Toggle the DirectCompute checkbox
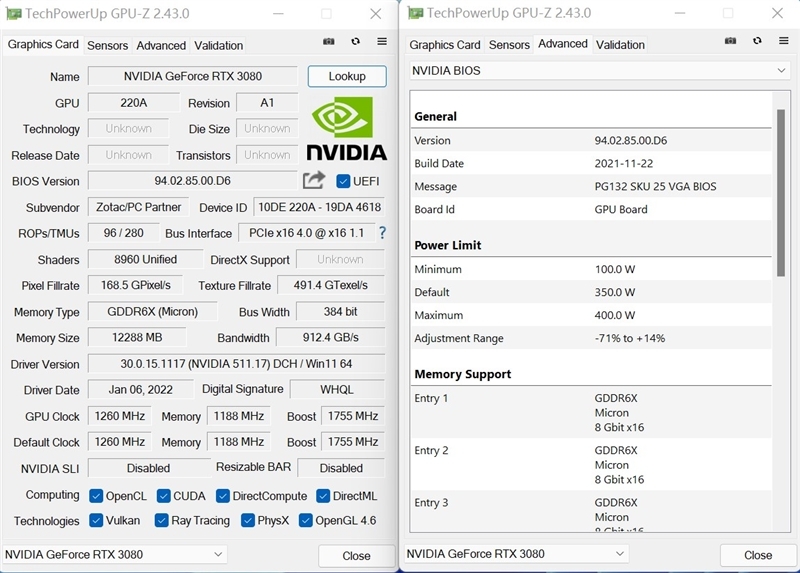 pyautogui.click(x=222, y=496)
